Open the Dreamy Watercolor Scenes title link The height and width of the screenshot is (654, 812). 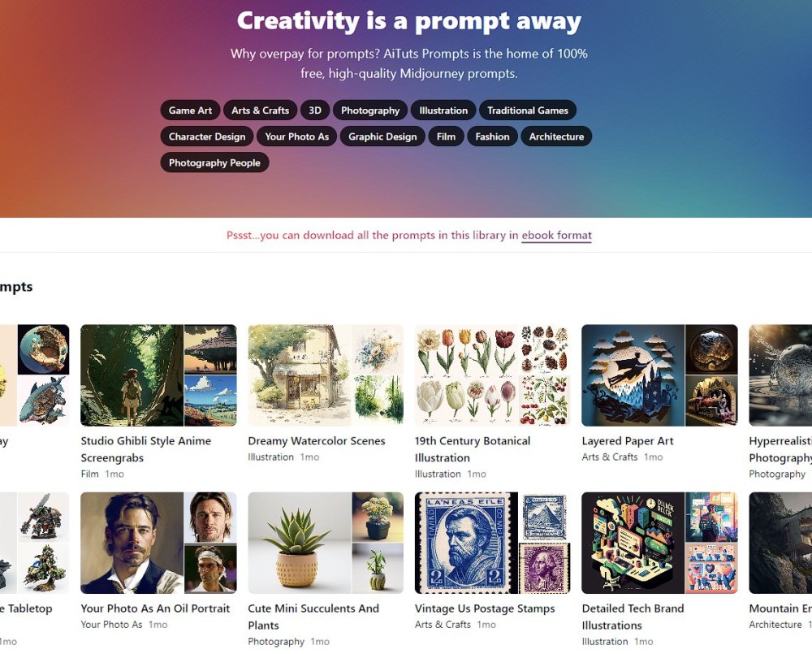tap(317, 441)
